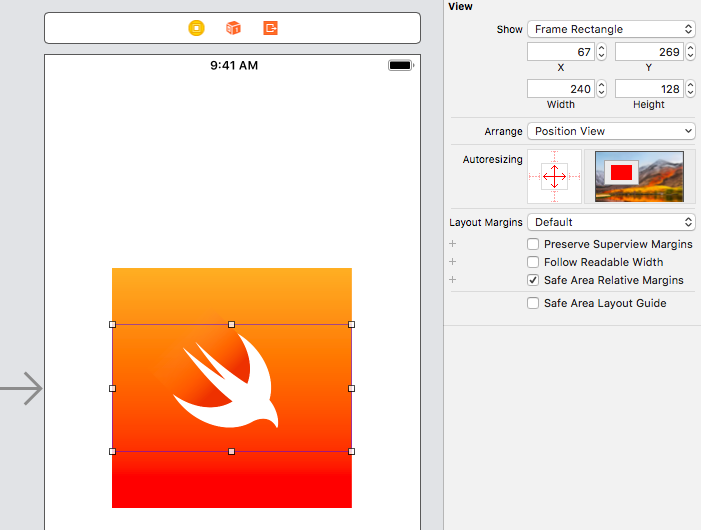701x530 pixels.
Task: Click the Autoresizing label
Action: click(492, 159)
